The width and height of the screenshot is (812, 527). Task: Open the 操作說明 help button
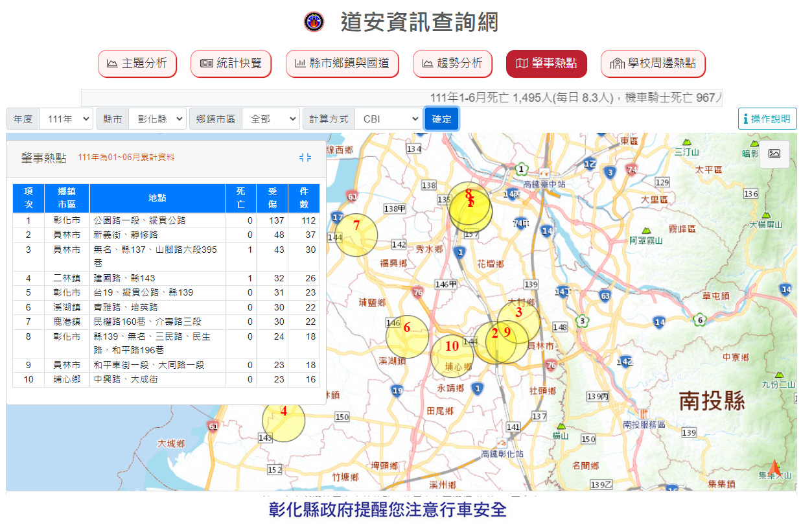pos(767,119)
